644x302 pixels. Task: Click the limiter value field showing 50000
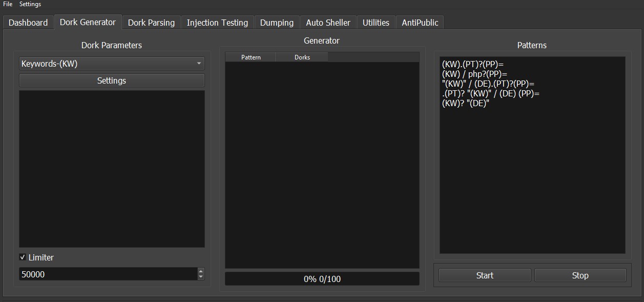[x=108, y=274]
